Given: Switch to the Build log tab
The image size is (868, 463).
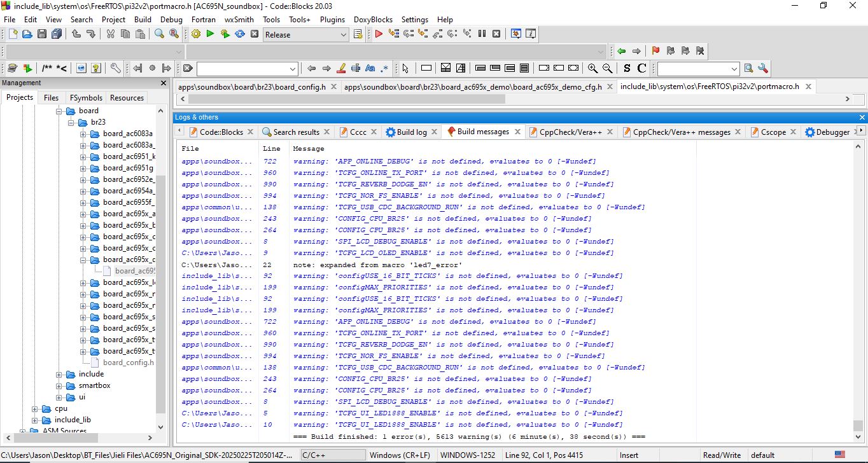Looking at the screenshot, I should [x=411, y=132].
